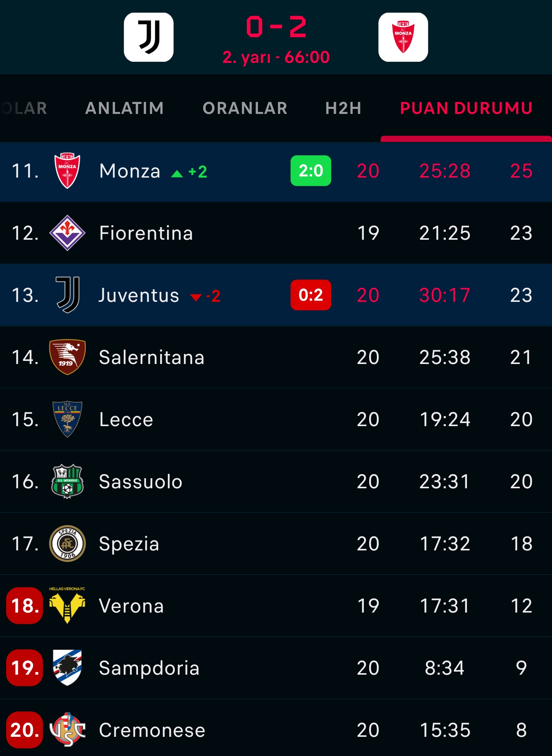Open the Spezia club crest
Screen dimensions: 552x756
point(67,544)
